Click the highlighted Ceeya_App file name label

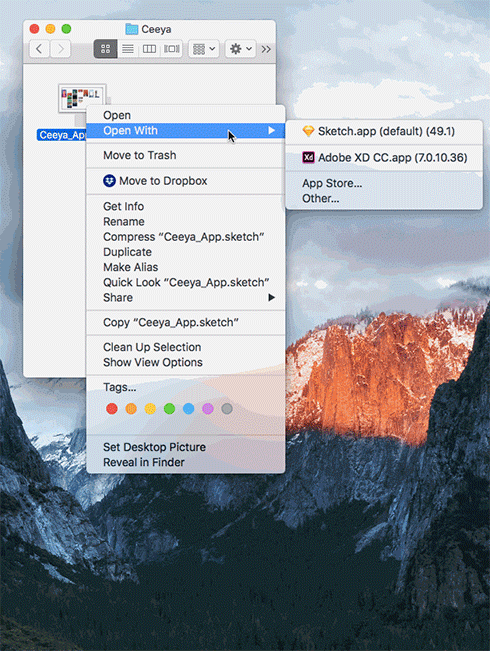pos(61,135)
